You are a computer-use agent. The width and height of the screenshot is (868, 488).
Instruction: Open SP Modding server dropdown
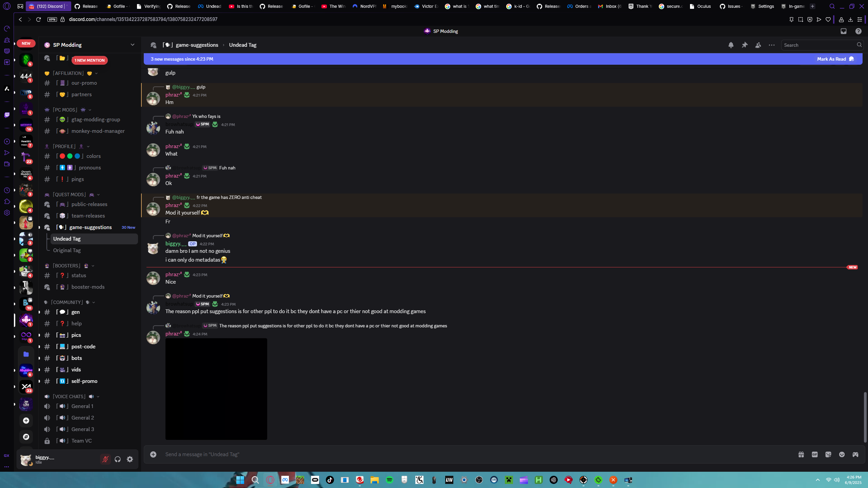132,45
